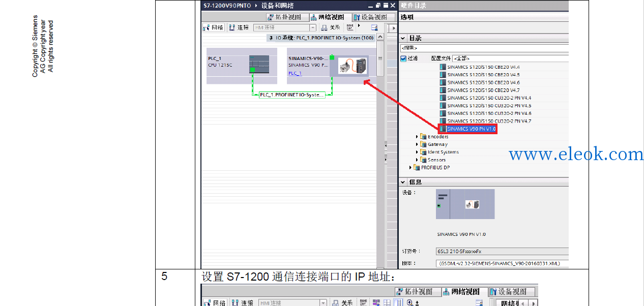
Task: Select SINAMICS S120/S150 CU320-2 PN V4.7
Action: [486, 121]
